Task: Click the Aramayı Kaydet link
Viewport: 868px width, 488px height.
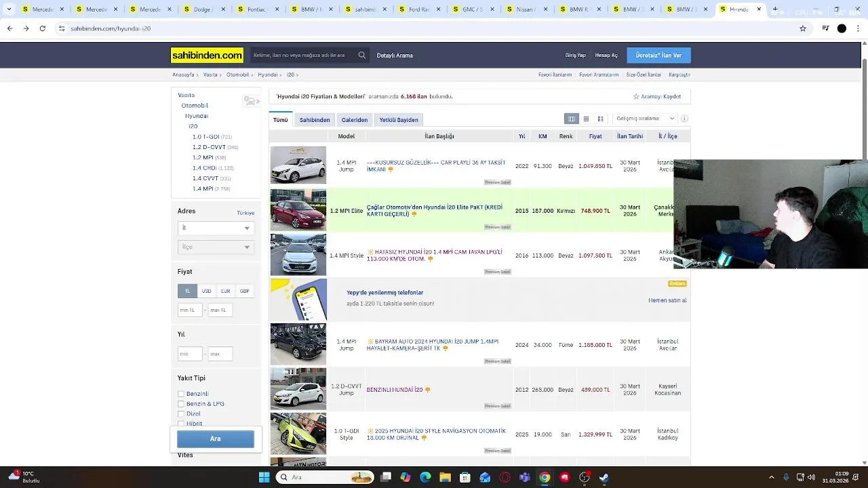Action: [x=661, y=96]
